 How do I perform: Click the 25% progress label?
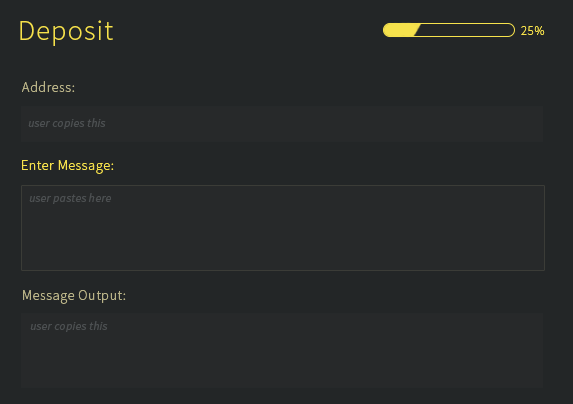click(x=532, y=31)
